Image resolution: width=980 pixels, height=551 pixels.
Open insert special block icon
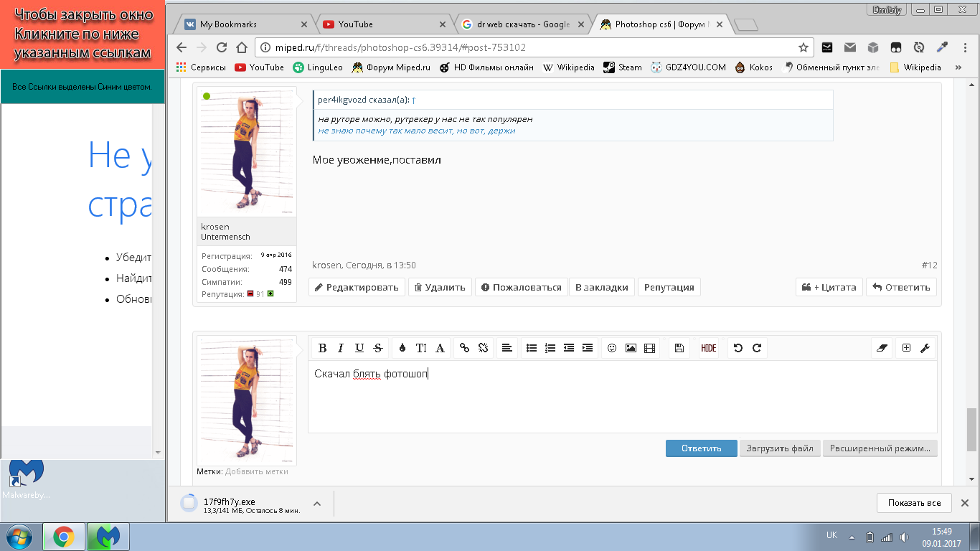(x=906, y=348)
